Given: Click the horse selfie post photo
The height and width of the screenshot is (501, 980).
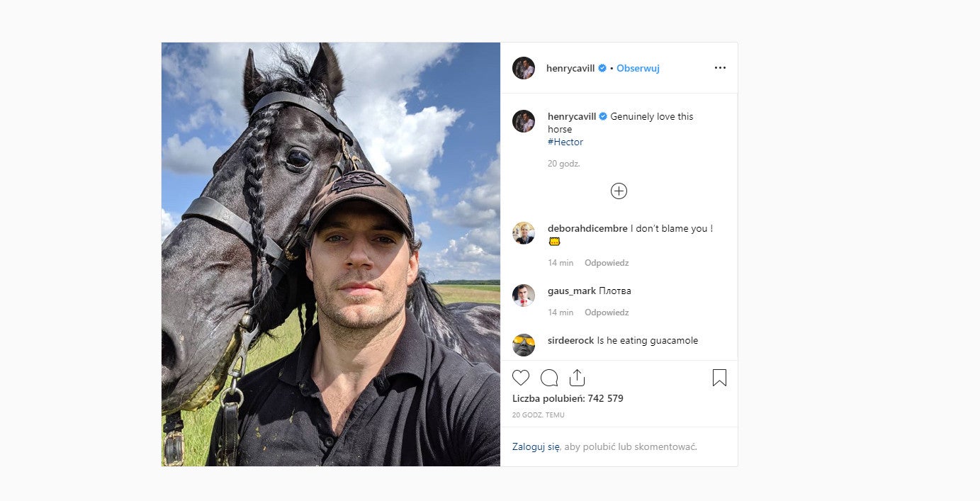Looking at the screenshot, I should (x=331, y=254).
